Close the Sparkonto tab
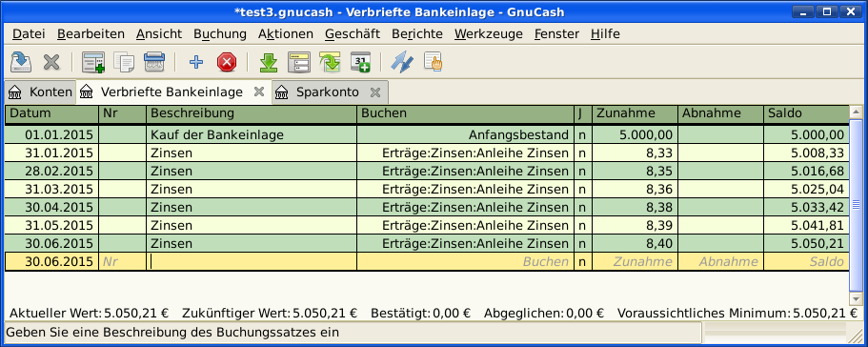 point(374,92)
